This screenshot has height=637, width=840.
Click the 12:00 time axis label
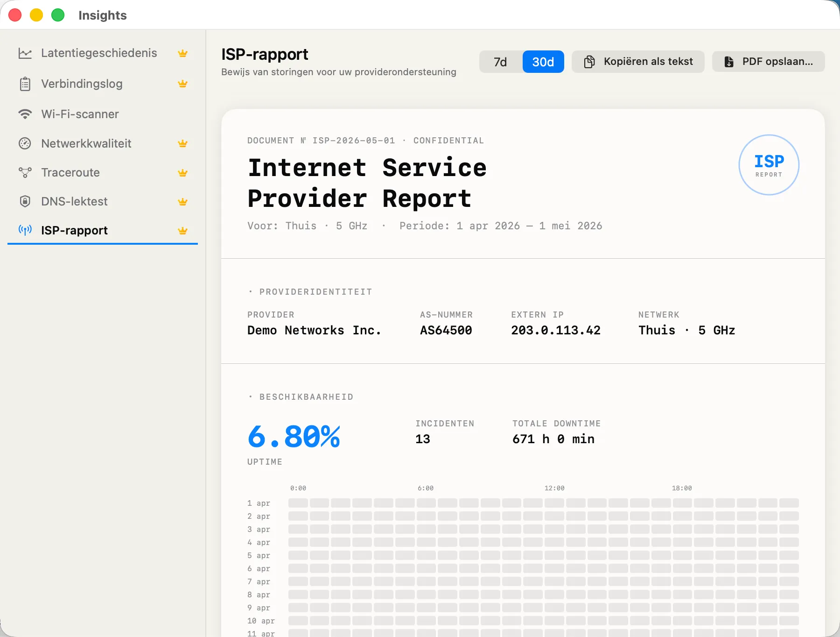pos(554,488)
